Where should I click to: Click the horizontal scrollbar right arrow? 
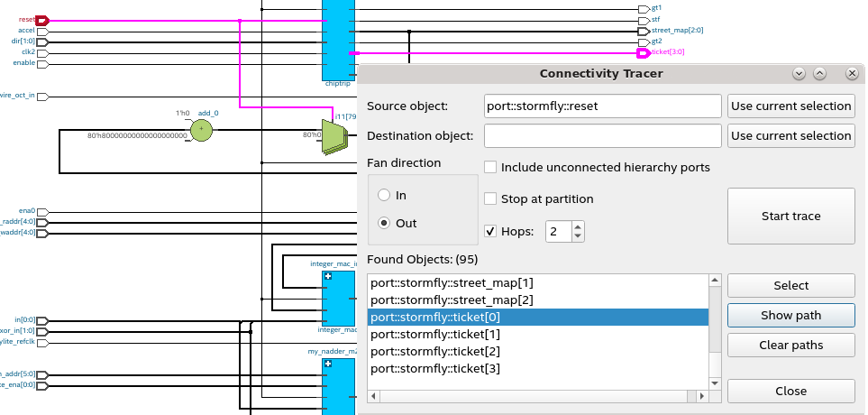tap(702, 396)
